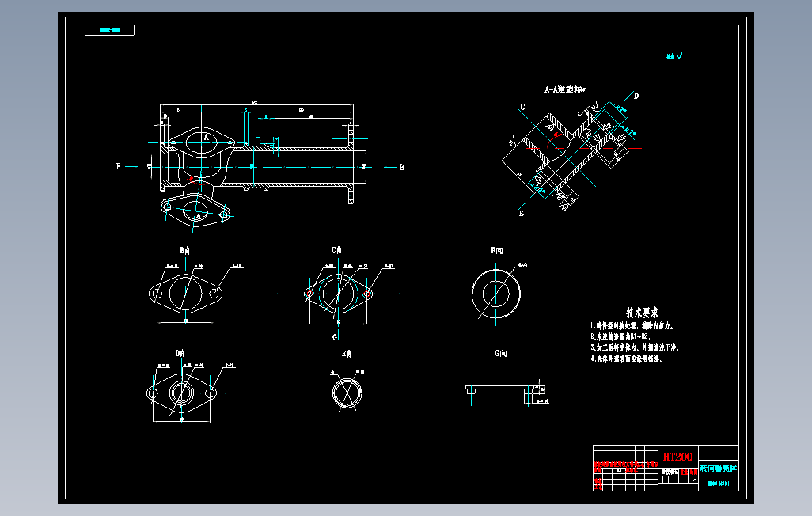Viewport: 812px width, 516px height.
Task: Click the D向 view label
Action: click(180, 353)
